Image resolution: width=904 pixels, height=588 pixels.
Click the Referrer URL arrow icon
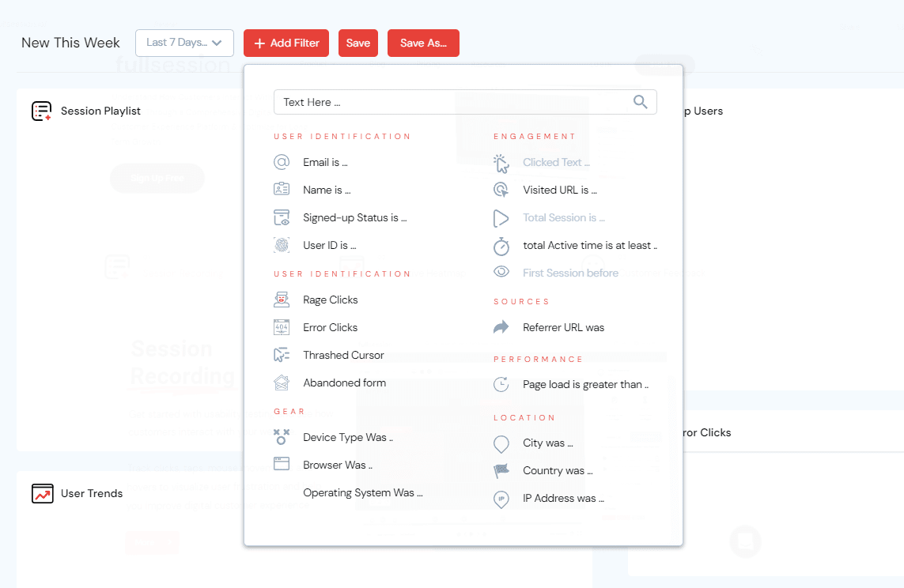[x=501, y=327]
